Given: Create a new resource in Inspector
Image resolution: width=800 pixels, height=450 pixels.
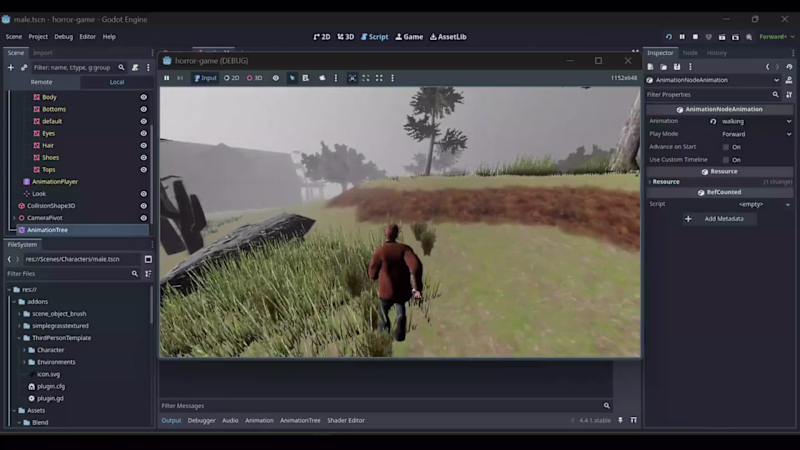Looking at the screenshot, I should (x=651, y=67).
